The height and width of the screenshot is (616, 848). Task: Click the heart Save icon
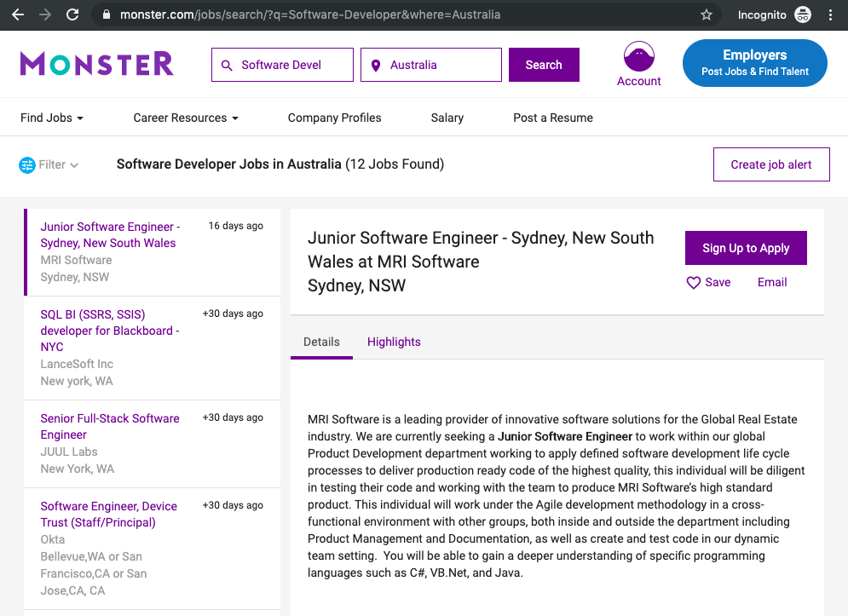(694, 283)
